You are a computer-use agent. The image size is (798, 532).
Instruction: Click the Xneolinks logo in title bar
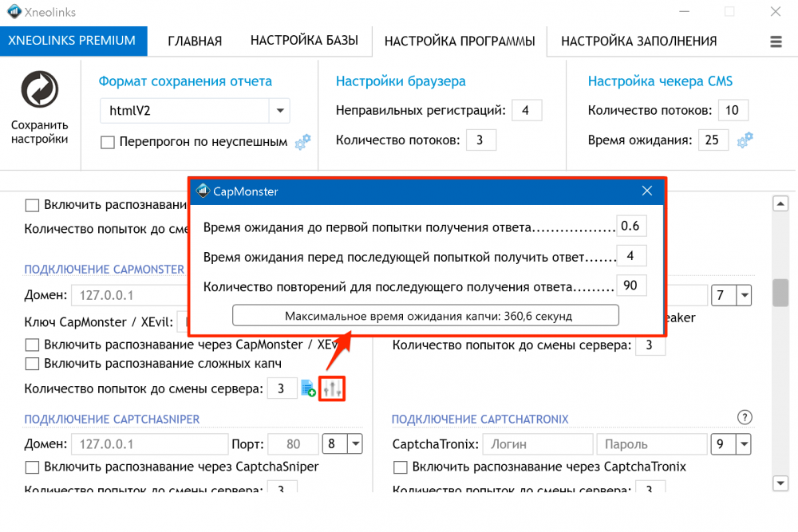[14, 11]
